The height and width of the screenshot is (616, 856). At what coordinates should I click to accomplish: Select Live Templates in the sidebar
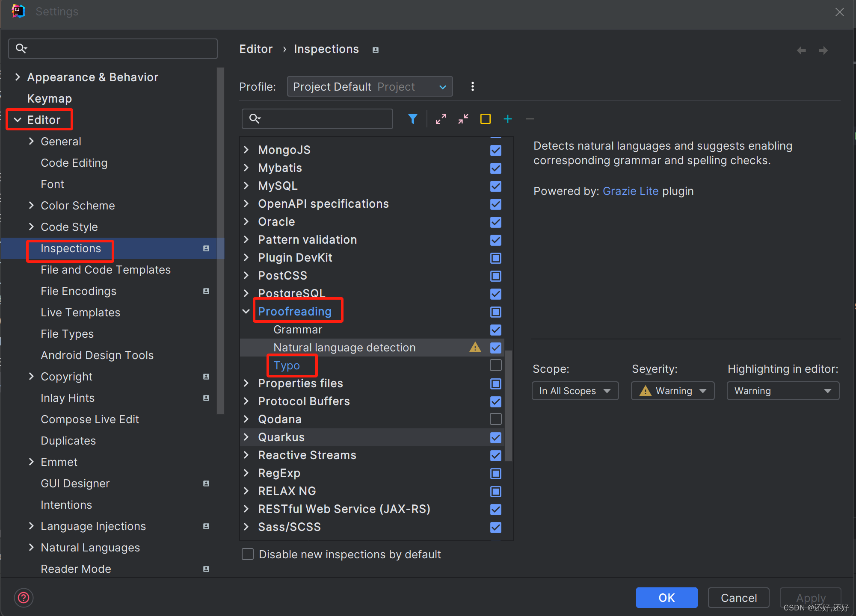pyautogui.click(x=80, y=312)
